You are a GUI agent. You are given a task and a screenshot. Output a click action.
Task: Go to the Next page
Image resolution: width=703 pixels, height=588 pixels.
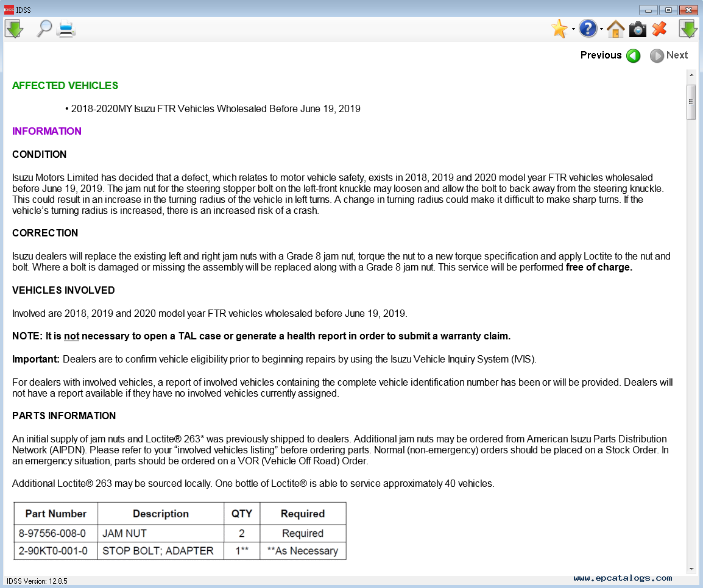point(669,55)
